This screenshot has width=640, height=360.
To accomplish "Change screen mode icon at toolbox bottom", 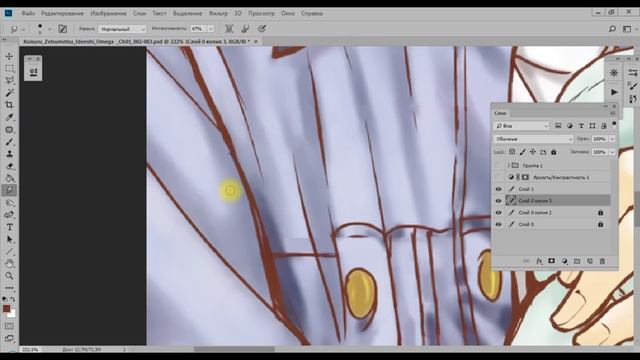I will click(9, 339).
